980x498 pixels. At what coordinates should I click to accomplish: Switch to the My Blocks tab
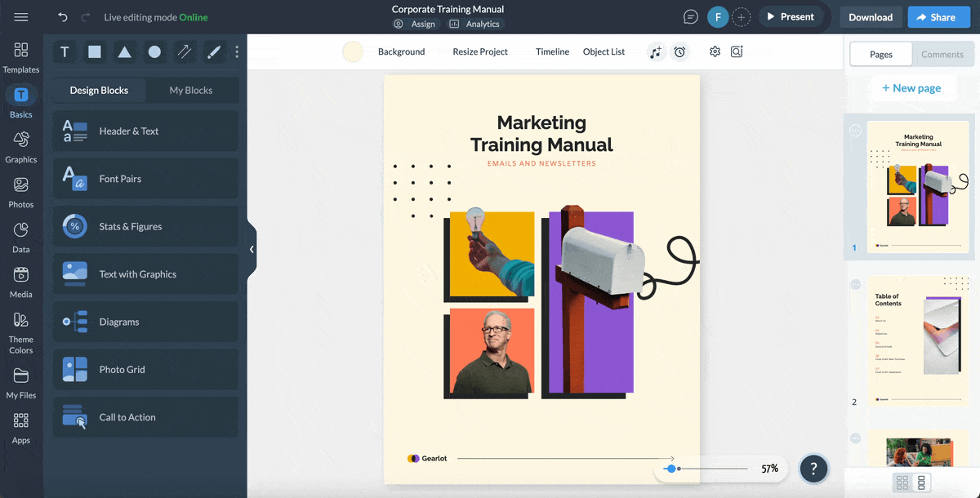(190, 90)
